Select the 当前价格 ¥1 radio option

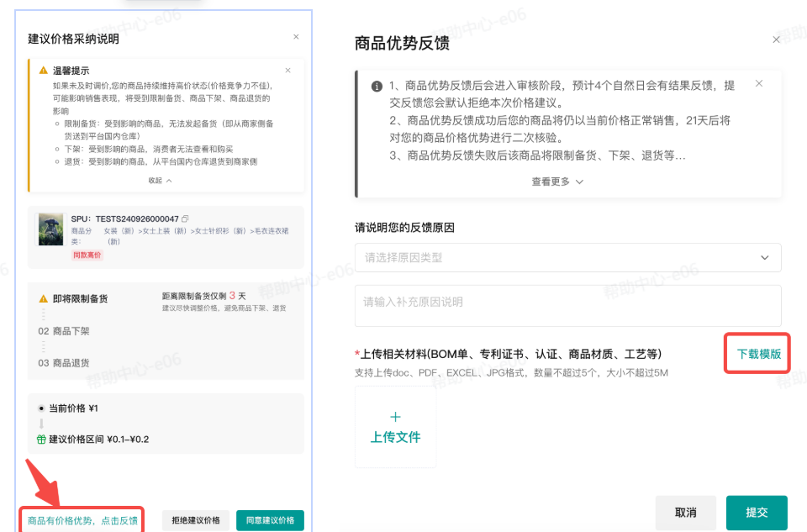pyautogui.click(x=40, y=408)
